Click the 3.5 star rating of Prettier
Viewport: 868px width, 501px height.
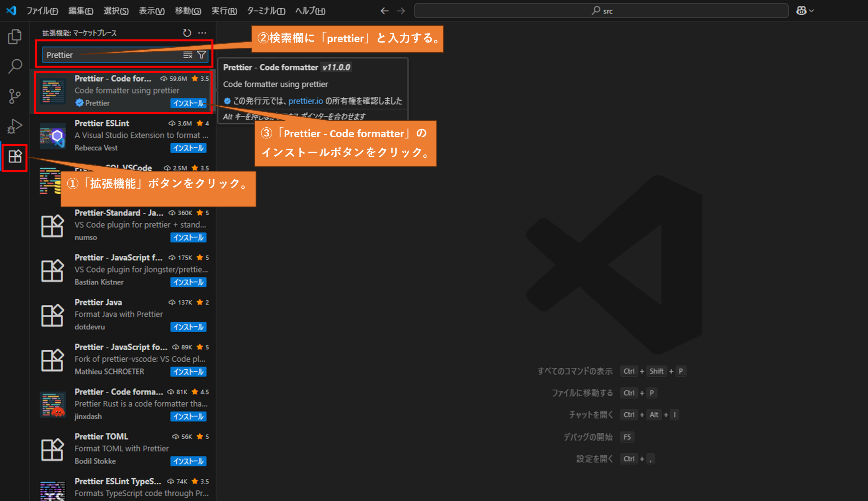(x=200, y=79)
